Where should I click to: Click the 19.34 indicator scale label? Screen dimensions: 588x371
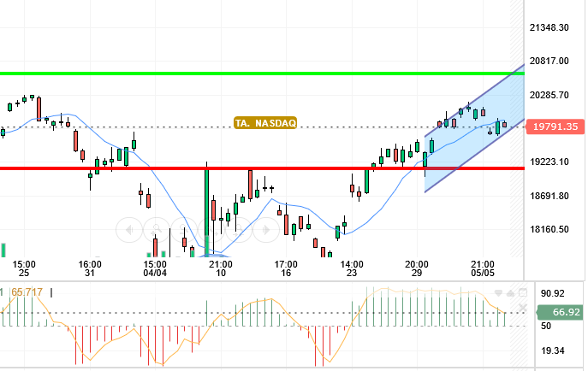(552, 350)
